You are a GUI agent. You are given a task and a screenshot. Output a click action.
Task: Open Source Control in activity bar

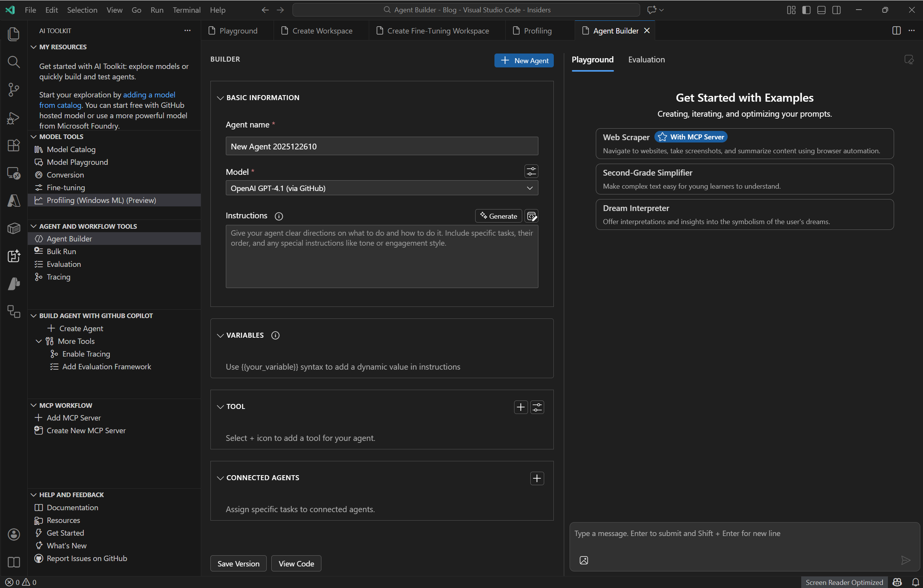[13, 90]
